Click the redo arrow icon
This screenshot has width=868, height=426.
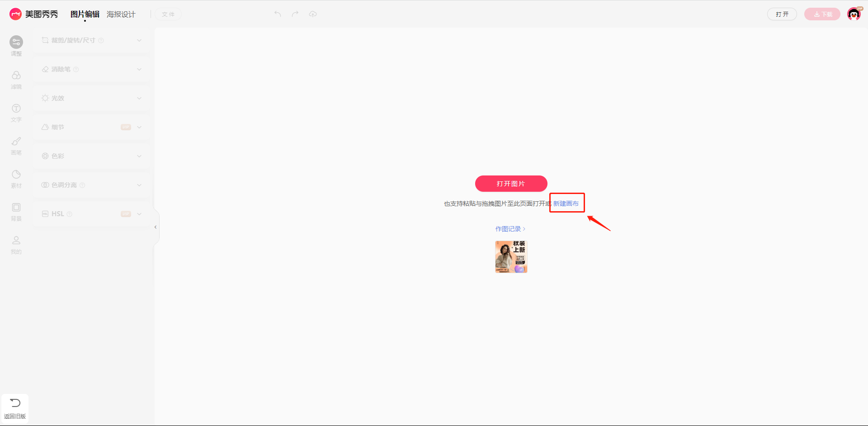coord(295,14)
